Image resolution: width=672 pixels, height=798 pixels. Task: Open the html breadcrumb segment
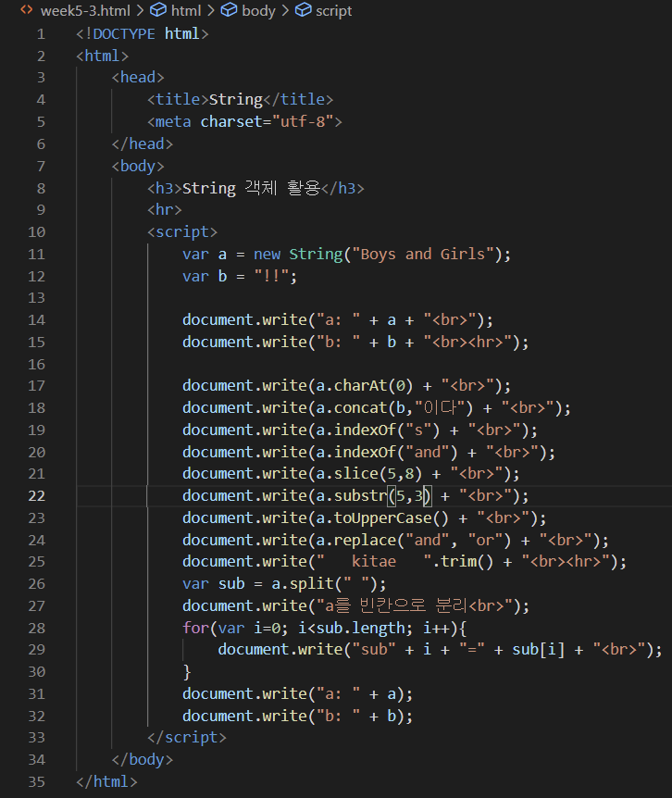coord(186,11)
